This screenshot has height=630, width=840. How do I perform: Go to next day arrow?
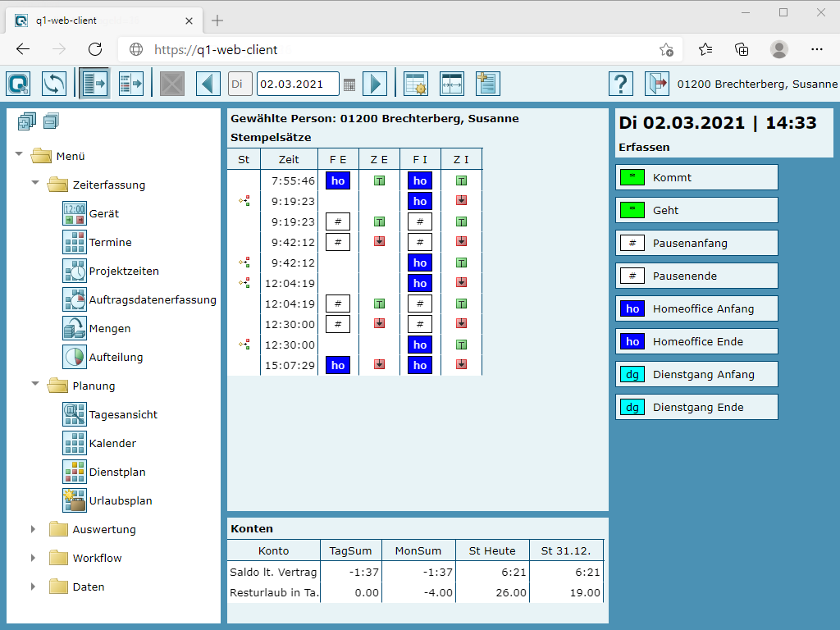(374, 84)
